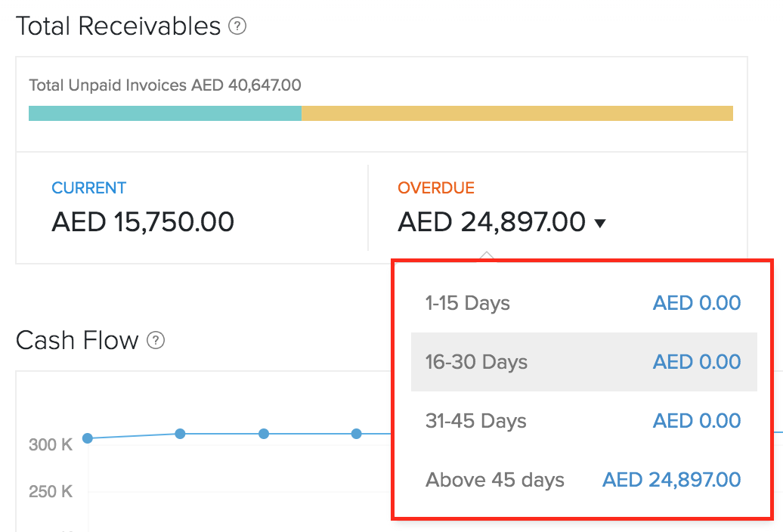783x532 pixels.
Task: Select the 1-15 Days overdue entry
Action: (468, 304)
